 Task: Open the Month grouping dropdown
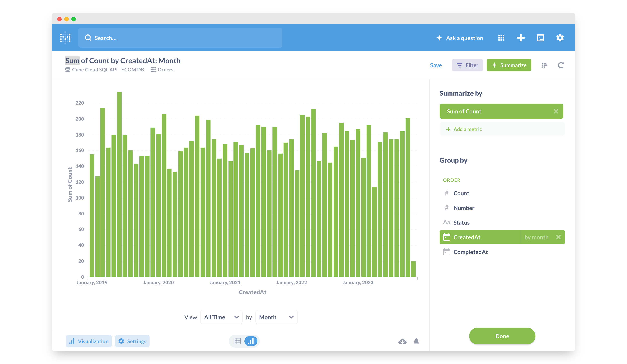[276, 317]
